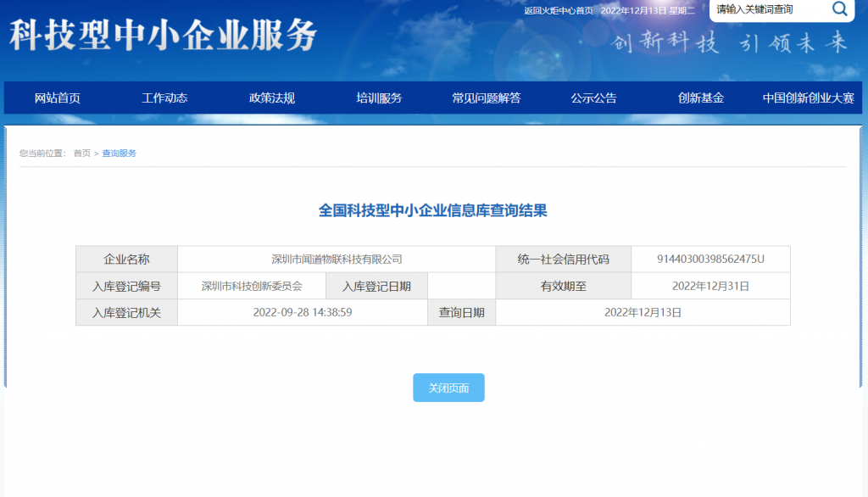Image resolution: width=868 pixels, height=497 pixels.
Task: Click the site title 科技型中小企业服务
Action: coord(164,35)
